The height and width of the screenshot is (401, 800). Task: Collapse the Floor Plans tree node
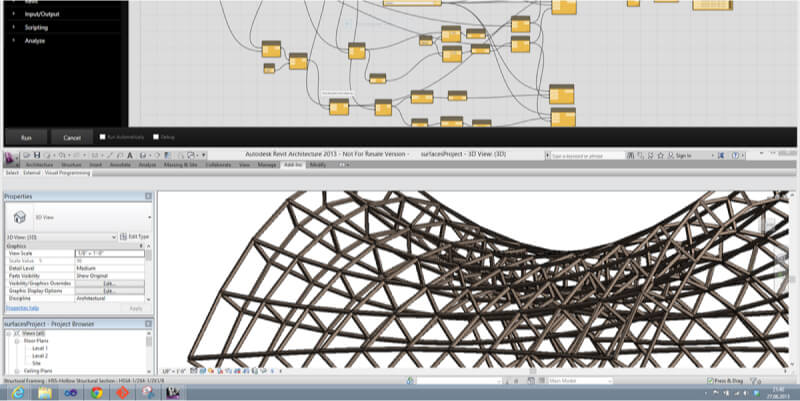pyautogui.click(x=17, y=340)
